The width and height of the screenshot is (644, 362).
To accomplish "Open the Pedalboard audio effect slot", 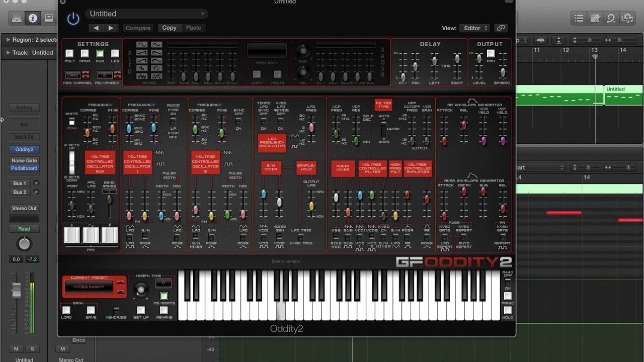I will pyautogui.click(x=24, y=168).
